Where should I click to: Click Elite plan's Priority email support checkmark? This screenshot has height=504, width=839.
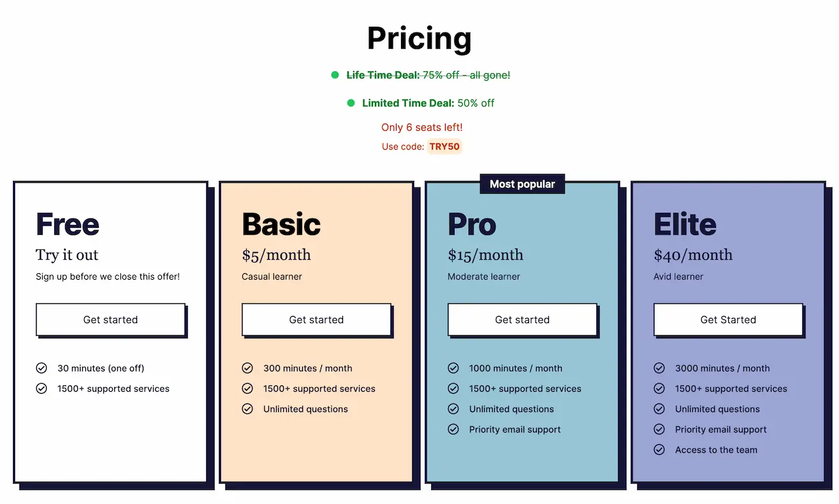point(659,429)
